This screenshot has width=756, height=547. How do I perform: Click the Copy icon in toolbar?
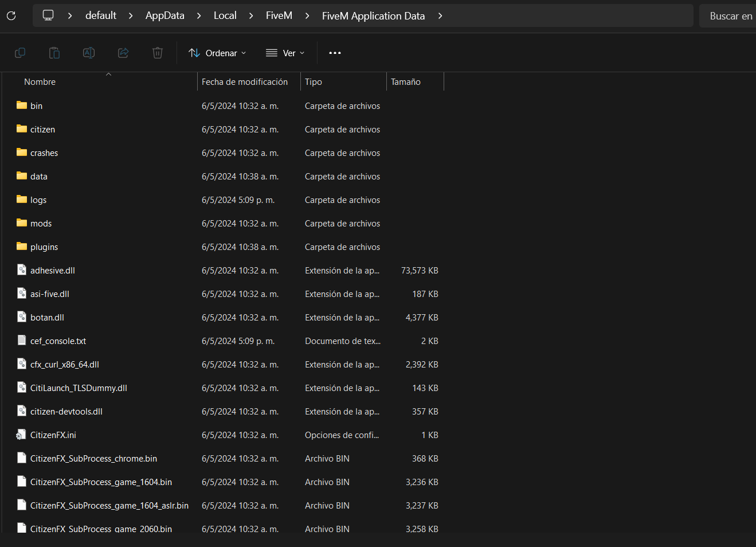coord(20,53)
